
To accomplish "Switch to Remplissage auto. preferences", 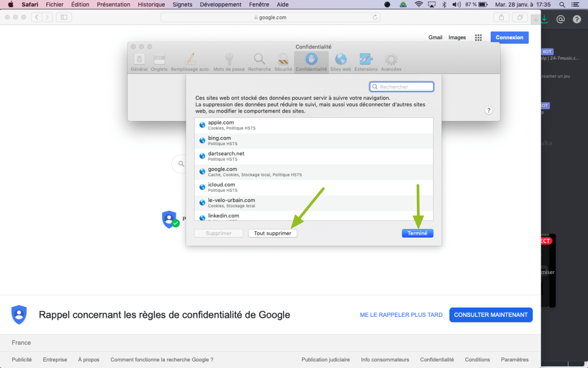I will tap(190, 63).
